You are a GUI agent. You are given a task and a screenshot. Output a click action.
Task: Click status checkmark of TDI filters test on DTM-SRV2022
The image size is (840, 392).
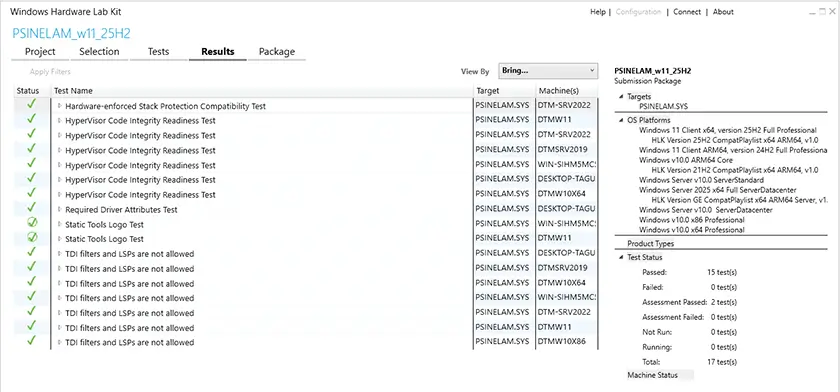click(31, 311)
